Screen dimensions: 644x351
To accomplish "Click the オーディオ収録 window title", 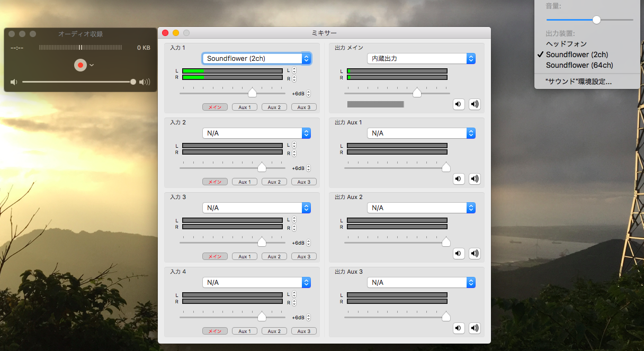I will 80,34.
